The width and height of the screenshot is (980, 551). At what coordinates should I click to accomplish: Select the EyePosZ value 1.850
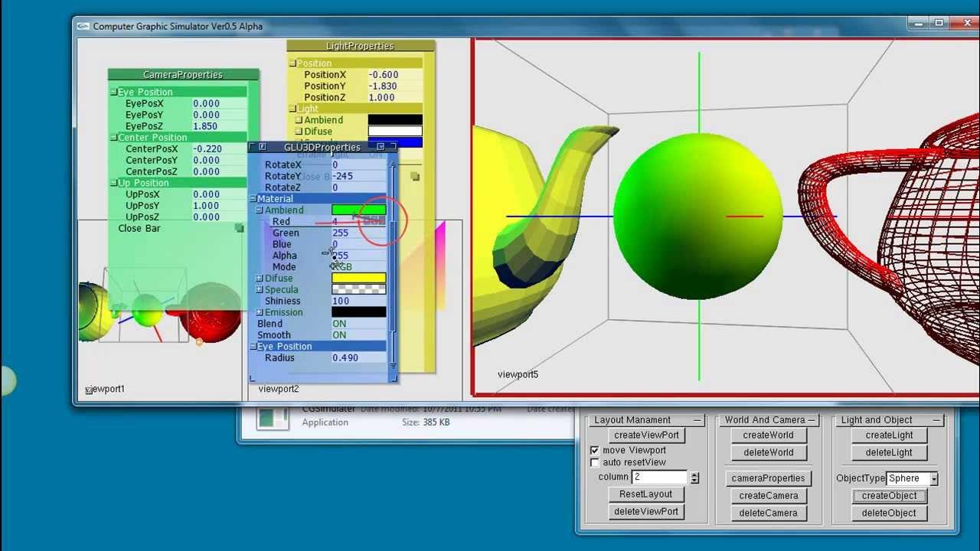(x=219, y=126)
